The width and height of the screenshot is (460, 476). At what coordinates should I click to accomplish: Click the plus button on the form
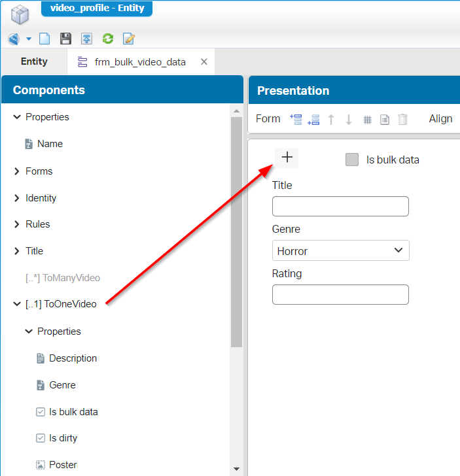[287, 158]
